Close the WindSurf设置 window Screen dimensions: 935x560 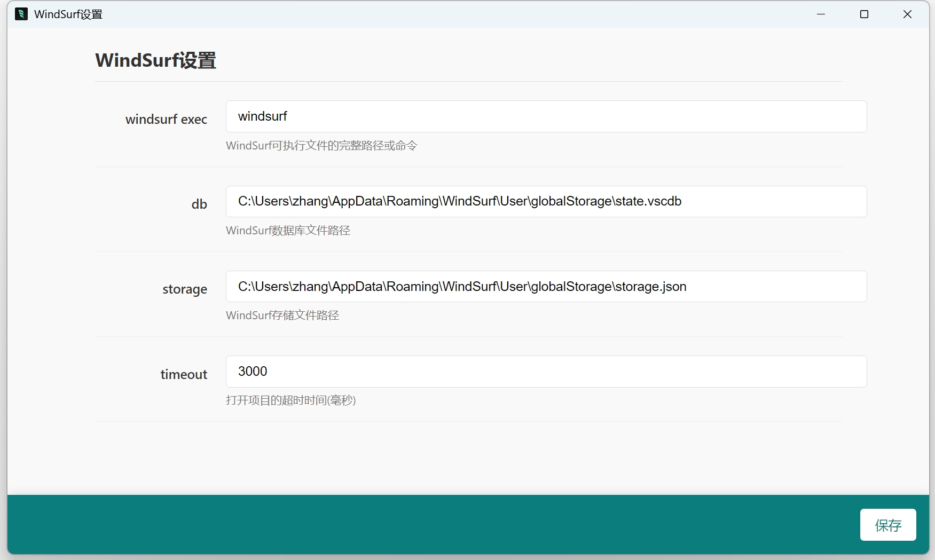[907, 14]
